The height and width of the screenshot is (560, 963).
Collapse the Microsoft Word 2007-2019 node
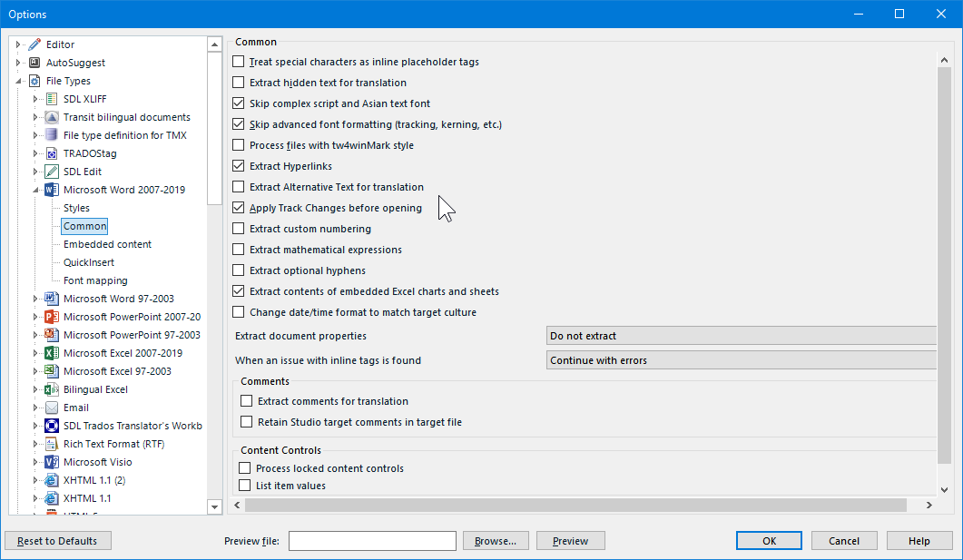pos(35,190)
